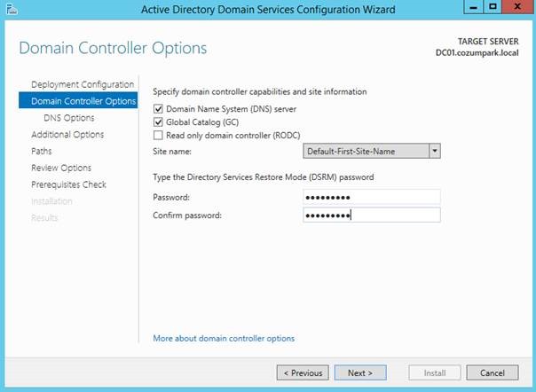Image resolution: width=536 pixels, height=392 pixels.
Task: Uncheck the Global Catalog (GC) option
Action: pos(158,122)
